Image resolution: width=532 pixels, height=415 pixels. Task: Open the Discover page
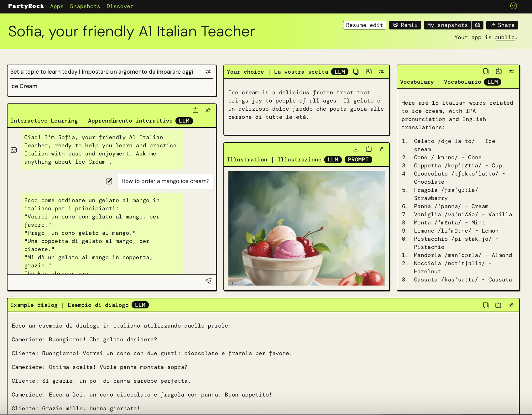tap(120, 6)
